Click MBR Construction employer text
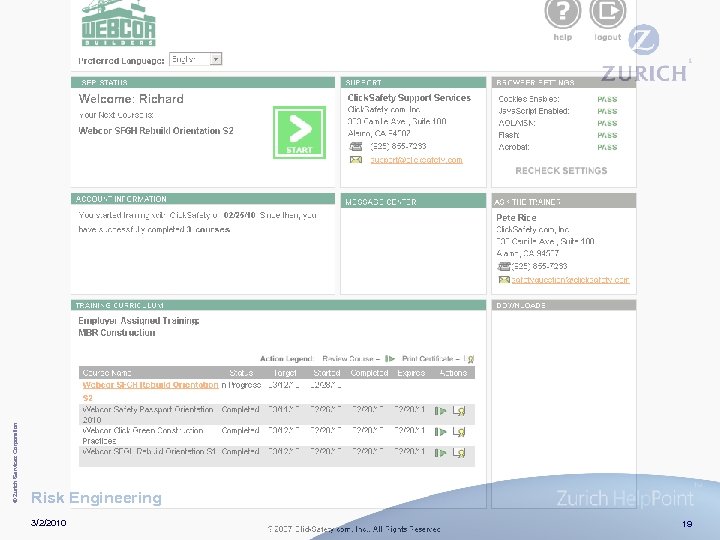This screenshot has width=720, height=540. click(117, 332)
